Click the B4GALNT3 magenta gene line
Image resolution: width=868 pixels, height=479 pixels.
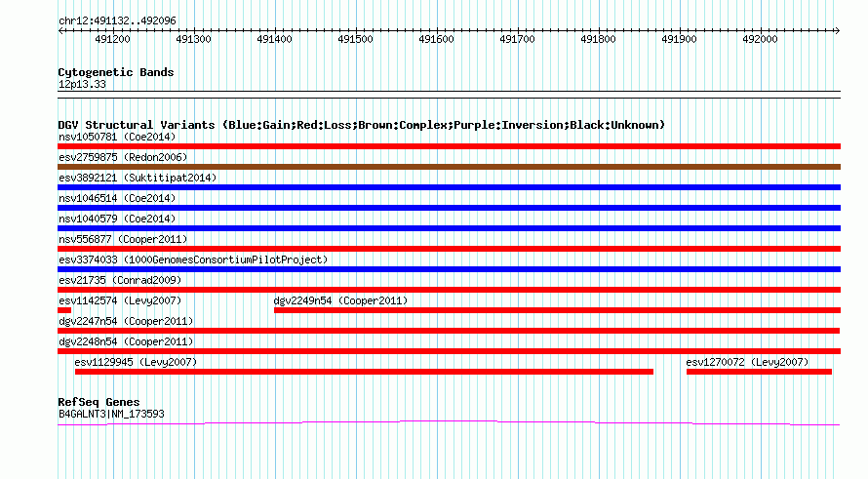[449, 423]
